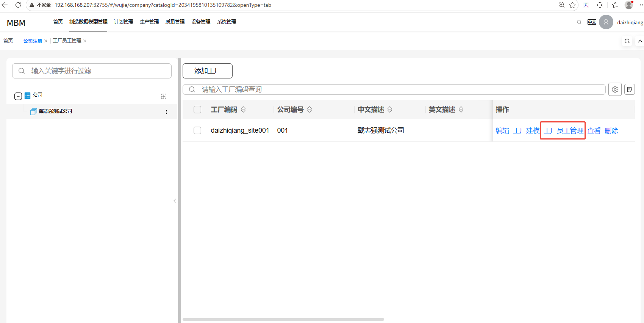Click the browser back arrow
Viewport: 644px width, 323px height.
5,5
